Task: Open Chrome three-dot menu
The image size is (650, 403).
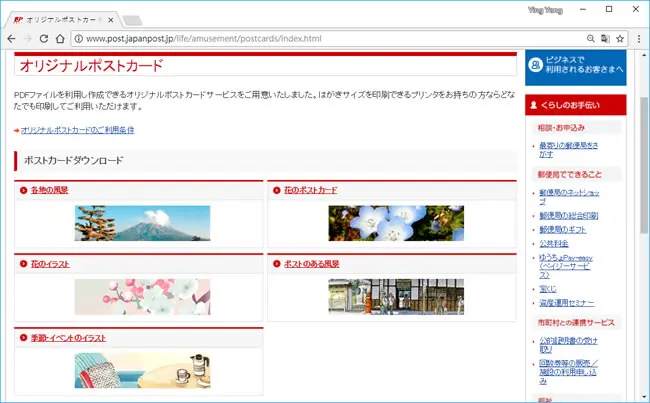Action: coord(639,39)
